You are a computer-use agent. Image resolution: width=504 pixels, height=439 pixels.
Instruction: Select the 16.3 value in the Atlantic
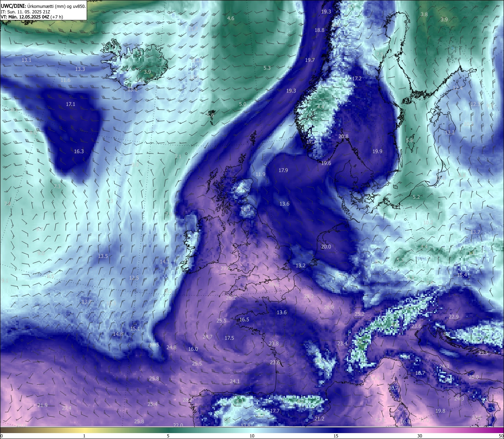[79, 151]
